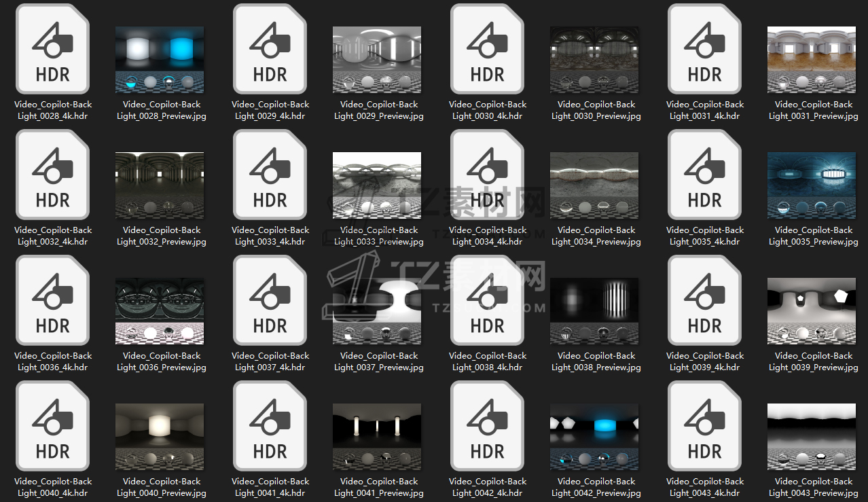Click the BackLight_0037_Preview.jpg thumbnail
Screen dimensions: 868x502
coord(377,311)
